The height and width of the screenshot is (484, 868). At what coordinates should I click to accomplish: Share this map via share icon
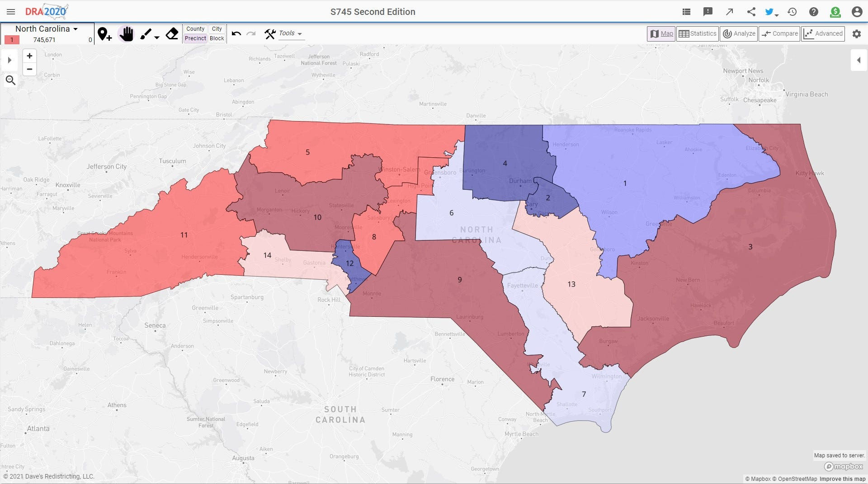(751, 12)
